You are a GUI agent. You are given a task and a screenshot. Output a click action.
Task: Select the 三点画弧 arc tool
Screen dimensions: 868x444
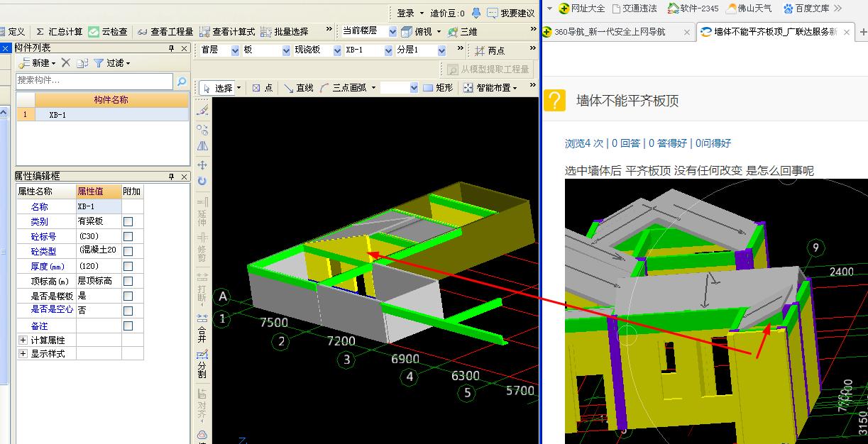tap(343, 88)
